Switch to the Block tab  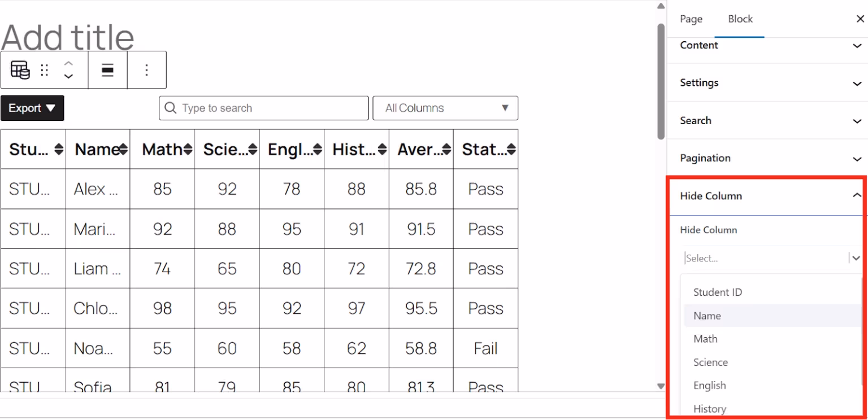[x=740, y=19]
